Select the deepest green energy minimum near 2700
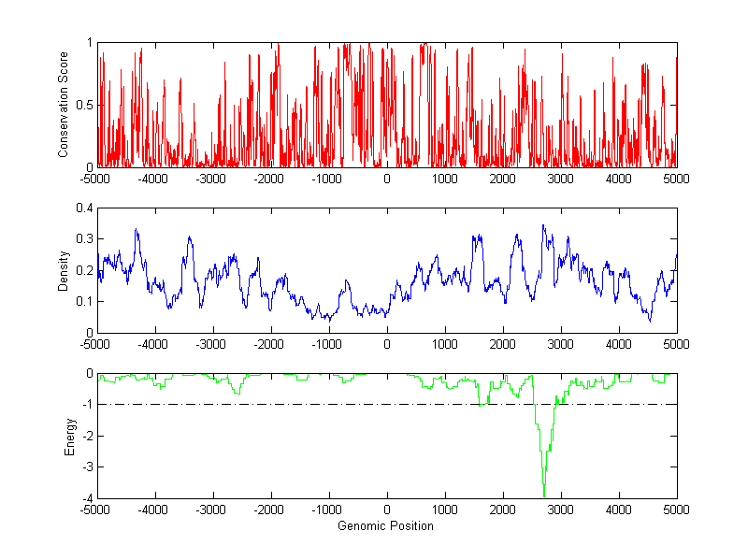This screenshot has height=560, width=748. click(544, 495)
